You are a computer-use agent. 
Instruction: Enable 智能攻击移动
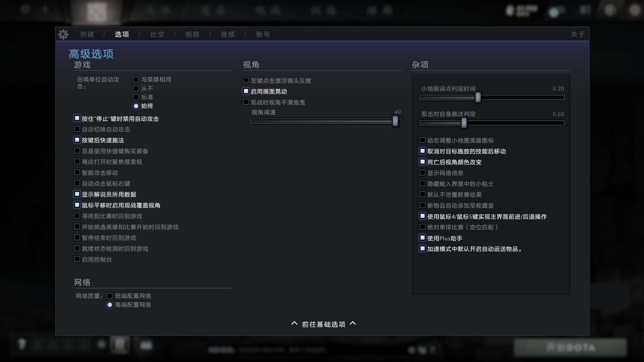click(x=77, y=172)
